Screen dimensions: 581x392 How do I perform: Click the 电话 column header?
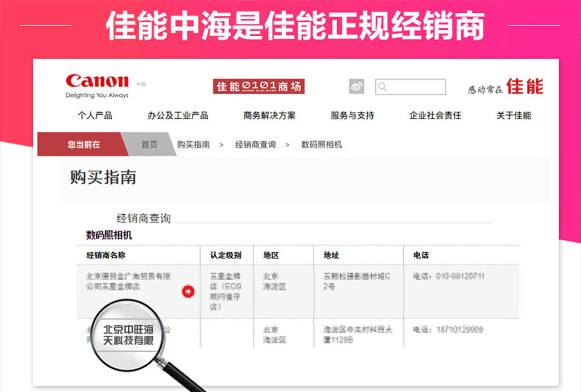(x=421, y=255)
